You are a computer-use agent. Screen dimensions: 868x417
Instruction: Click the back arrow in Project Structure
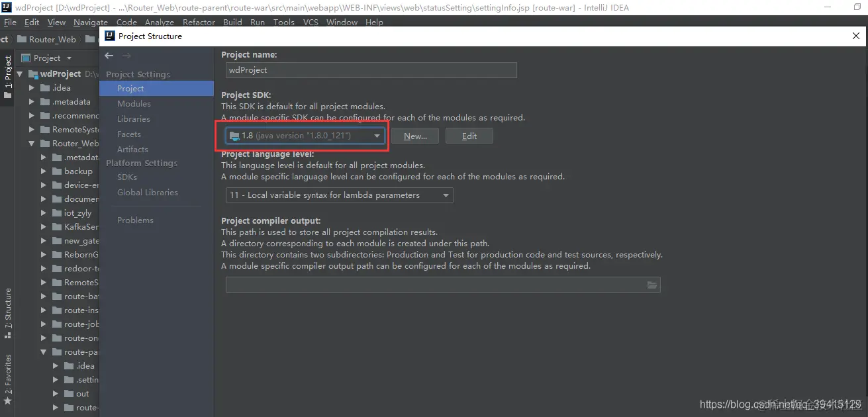pyautogui.click(x=109, y=56)
